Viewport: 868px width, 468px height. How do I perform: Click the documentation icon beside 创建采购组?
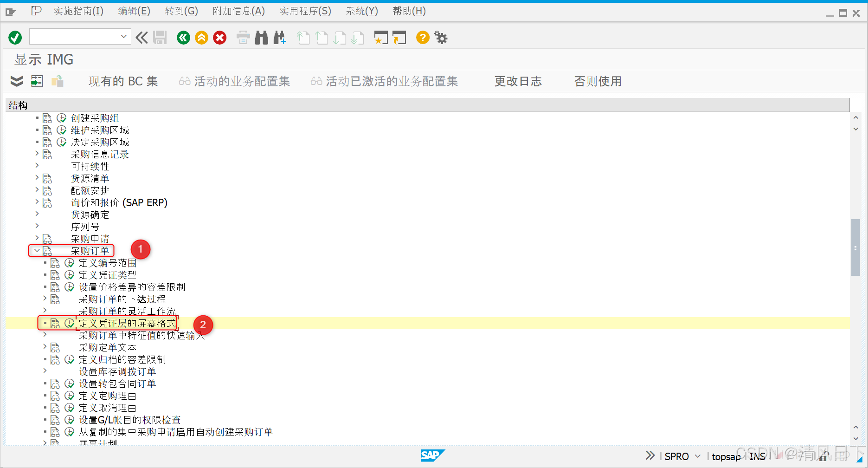click(47, 117)
